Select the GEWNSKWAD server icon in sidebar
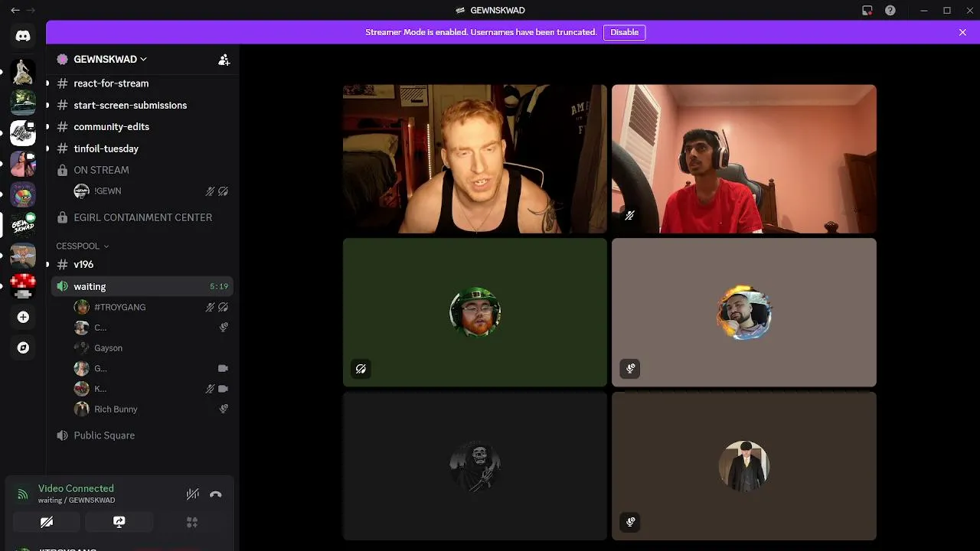 point(23,225)
